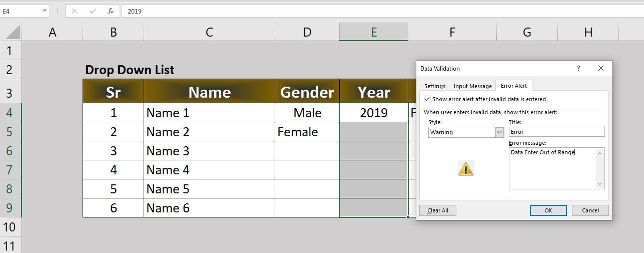Click the formula bar showing 2019

382,11
